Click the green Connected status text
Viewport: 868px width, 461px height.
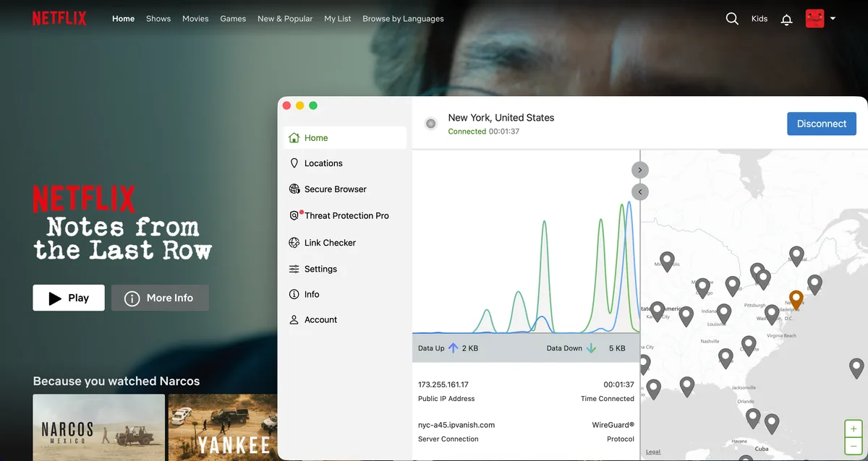(467, 132)
